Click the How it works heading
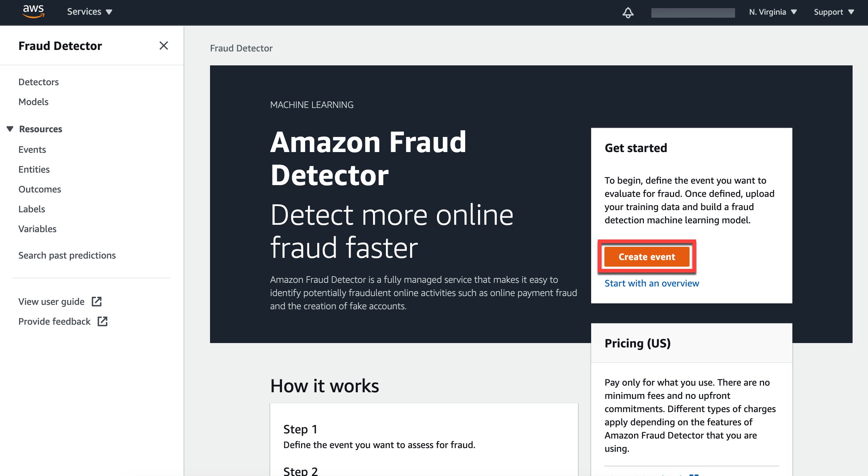The height and width of the screenshot is (476, 868). pos(325,386)
